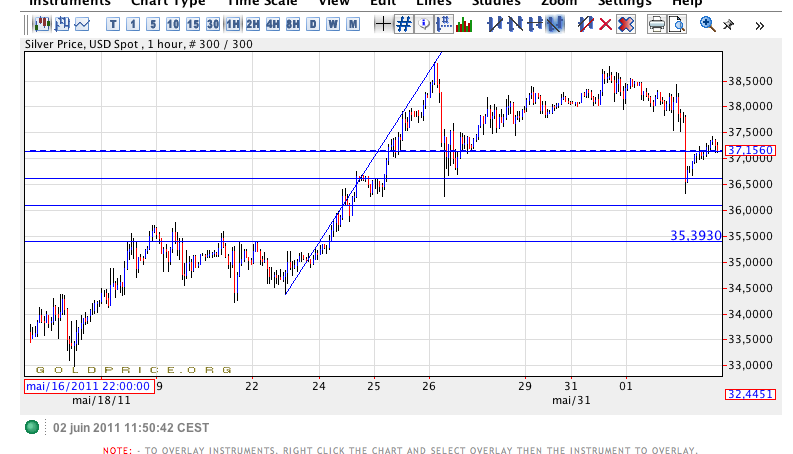The width and height of the screenshot is (793, 454).
Task: Switch to daily (D) time scale
Action: click(x=313, y=24)
